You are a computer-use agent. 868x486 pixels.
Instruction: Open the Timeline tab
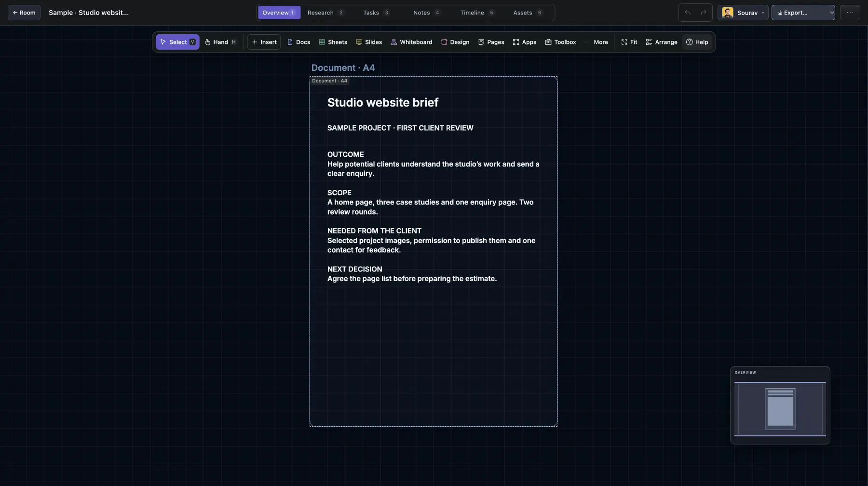(477, 13)
